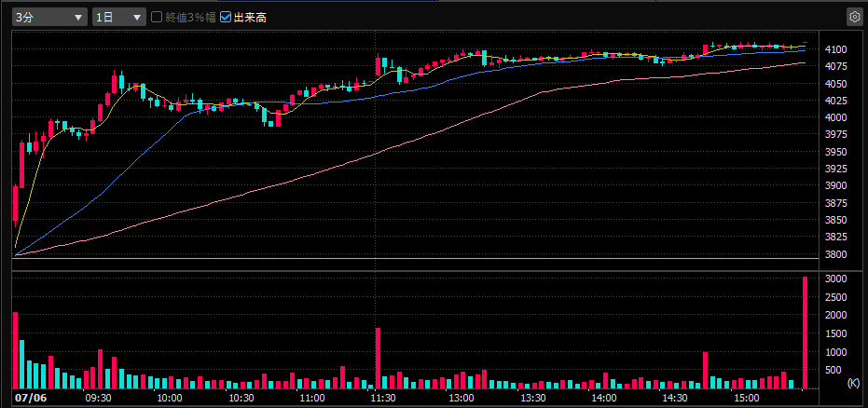Click the 3000 volume axis label

(835, 279)
